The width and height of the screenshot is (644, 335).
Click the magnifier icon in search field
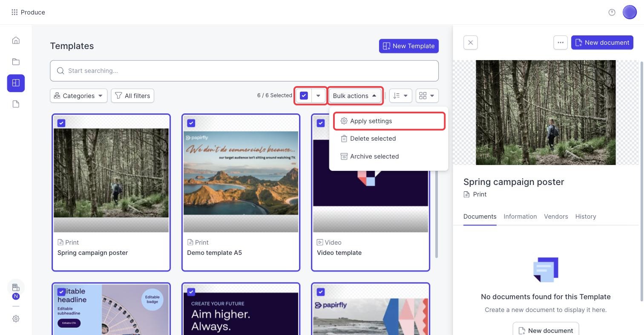tap(61, 71)
